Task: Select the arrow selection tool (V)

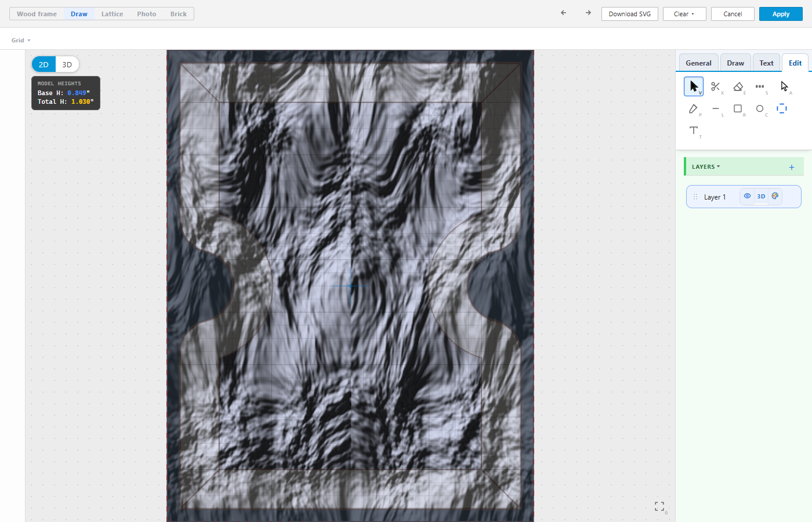Action: pos(694,86)
